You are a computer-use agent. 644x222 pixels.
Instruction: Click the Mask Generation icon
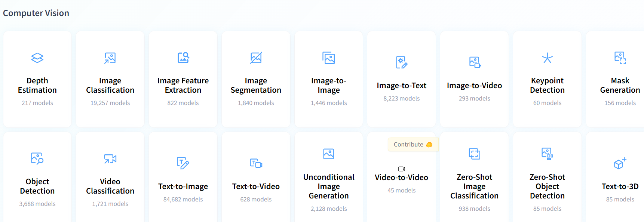pyautogui.click(x=620, y=58)
